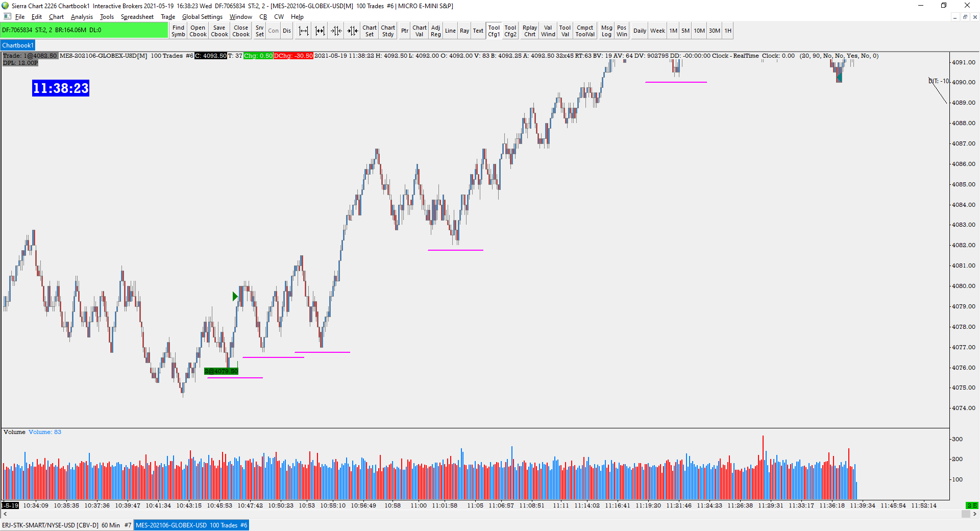Set chart period to 5M
Viewport: 980px width, 531px height.
pos(685,31)
